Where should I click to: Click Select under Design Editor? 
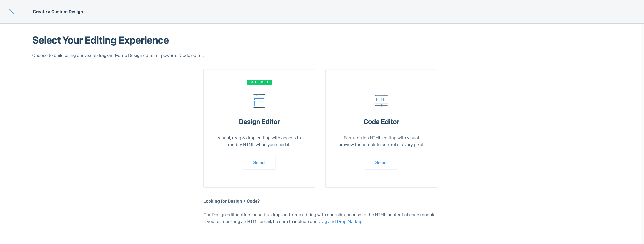259,162
